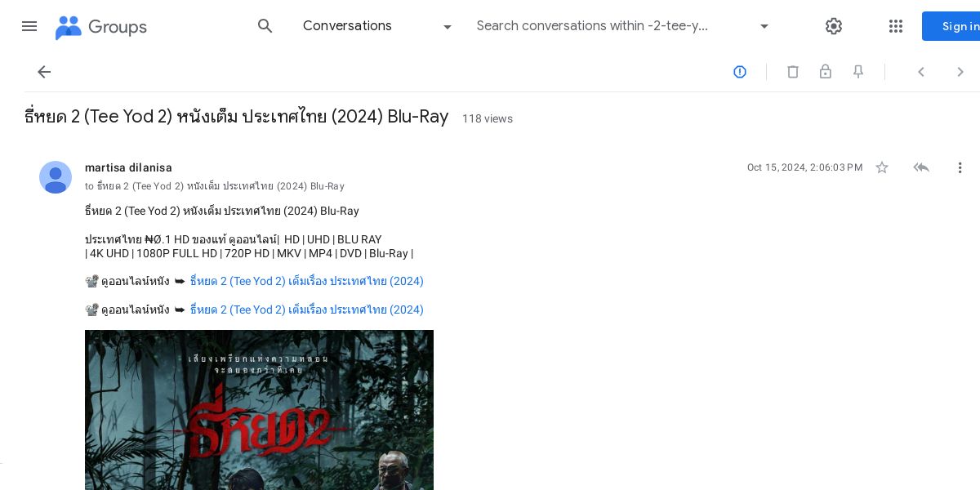Go to the next conversation chevron

960,72
